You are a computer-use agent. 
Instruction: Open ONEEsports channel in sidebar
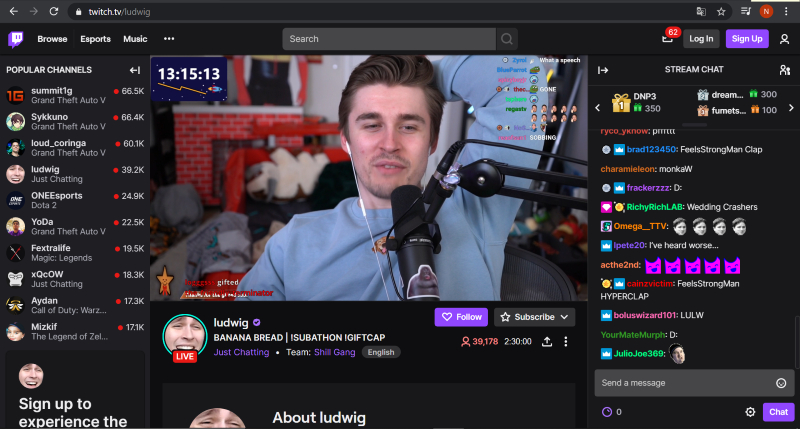75,200
